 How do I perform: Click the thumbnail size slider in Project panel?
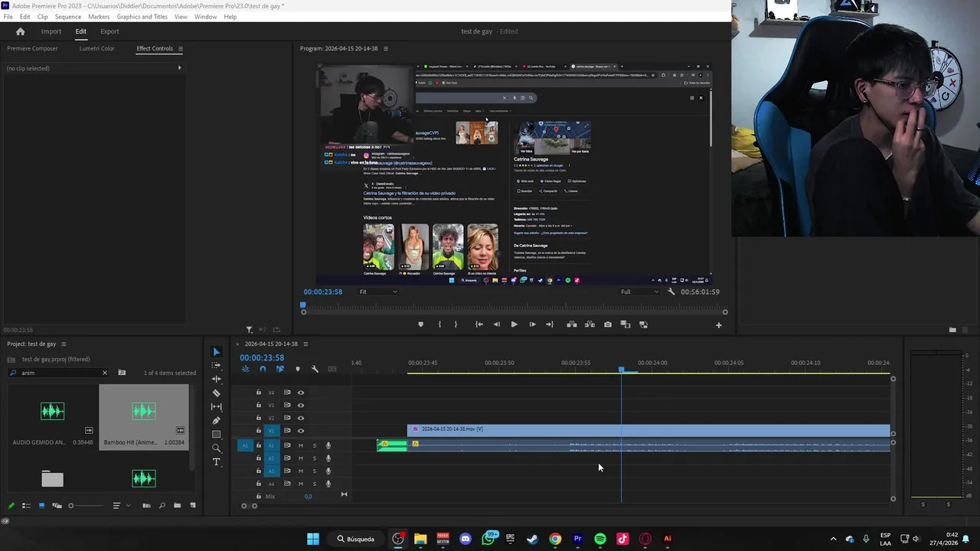click(87, 505)
